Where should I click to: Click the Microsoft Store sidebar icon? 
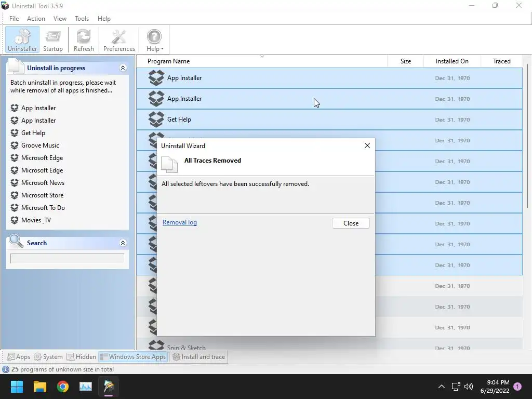pos(14,195)
